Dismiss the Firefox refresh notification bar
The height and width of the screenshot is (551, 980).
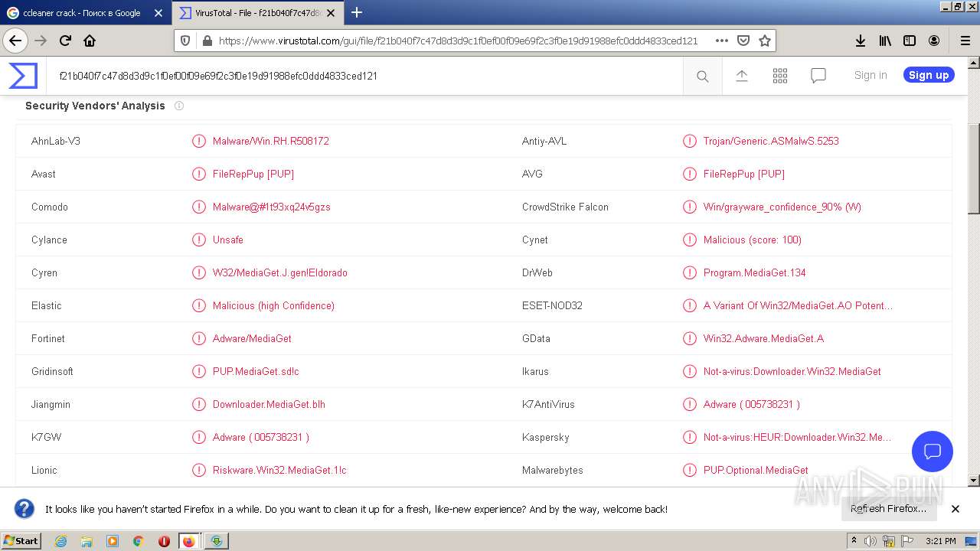[955, 509]
